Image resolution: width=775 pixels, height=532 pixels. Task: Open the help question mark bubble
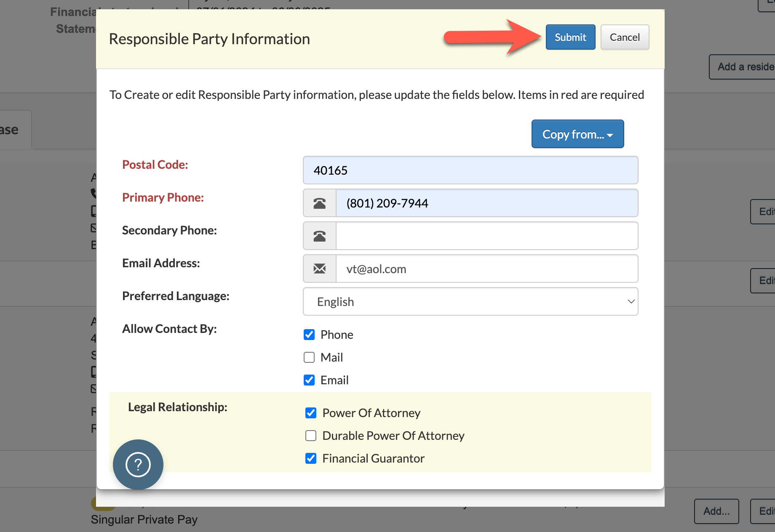click(x=138, y=465)
